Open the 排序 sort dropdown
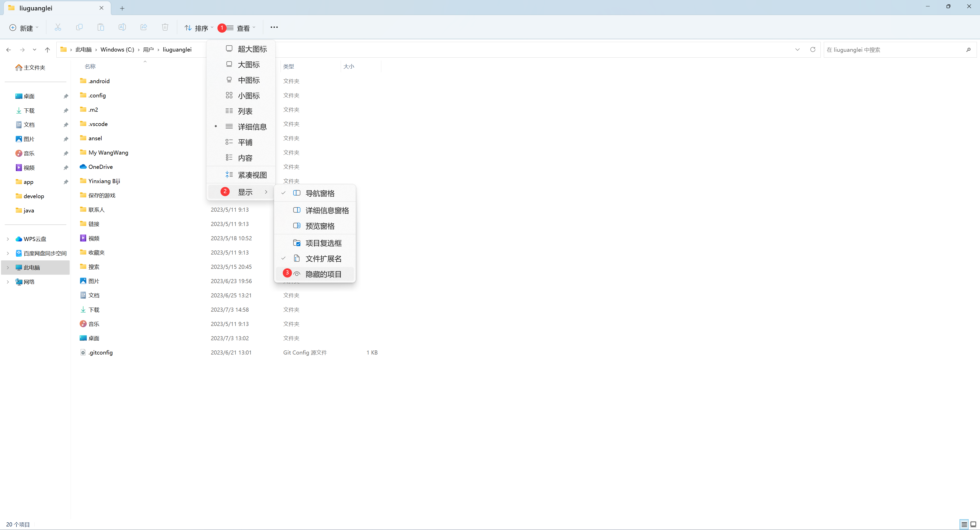980x530 pixels. 199,28
